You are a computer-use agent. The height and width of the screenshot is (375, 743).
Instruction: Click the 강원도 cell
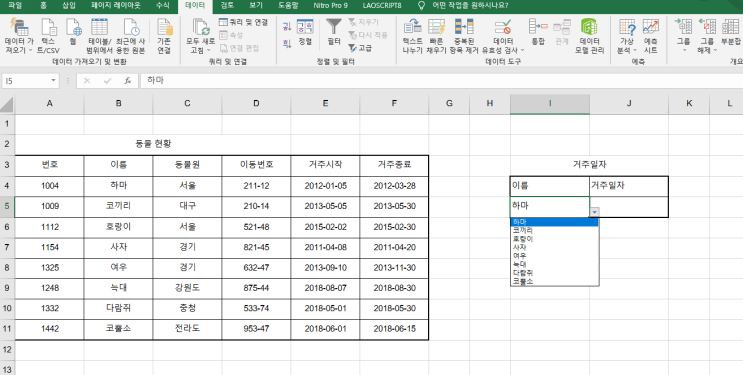pyautogui.click(x=187, y=288)
